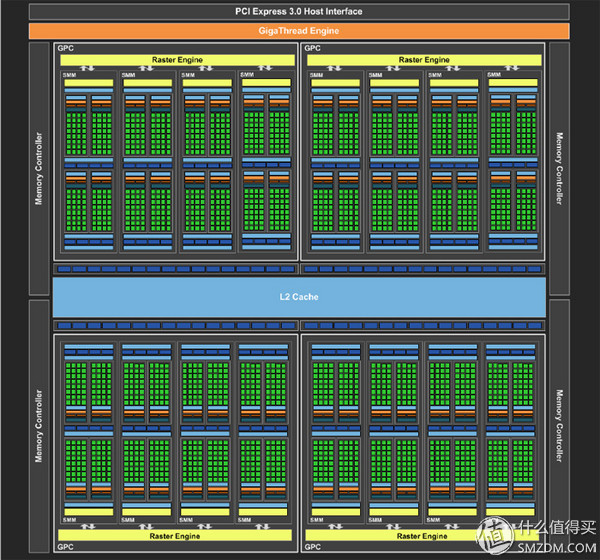Click the top-right GPC's Raster Engine bar
The height and width of the screenshot is (560, 600).
tap(423, 60)
